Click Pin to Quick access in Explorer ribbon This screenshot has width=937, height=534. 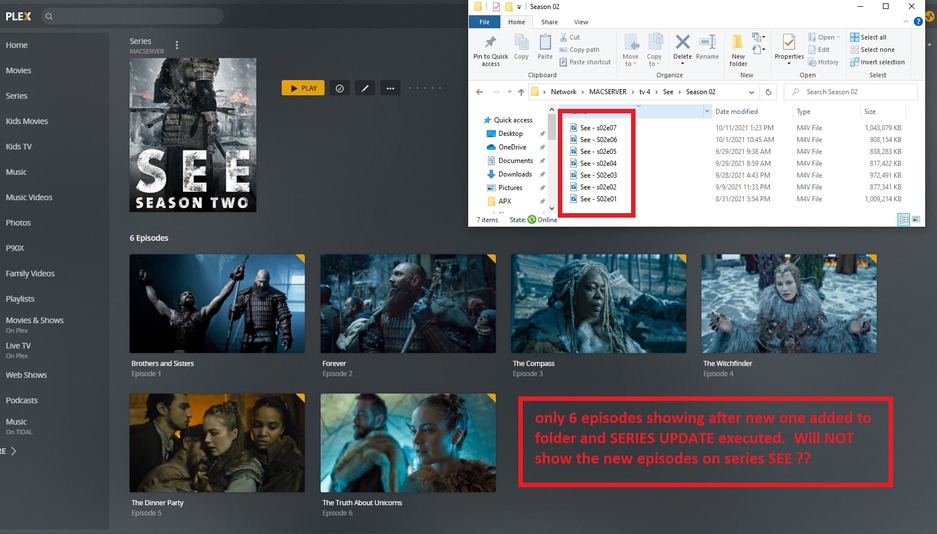click(491, 51)
